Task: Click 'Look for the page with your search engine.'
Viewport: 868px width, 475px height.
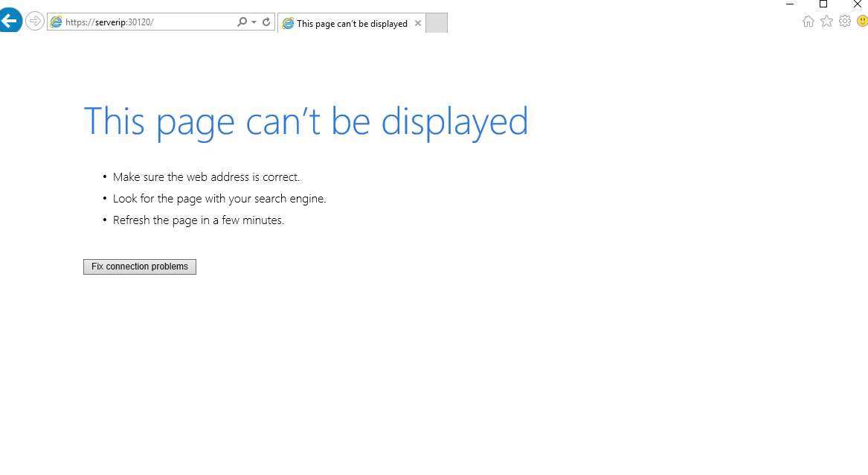Action: 219,199
